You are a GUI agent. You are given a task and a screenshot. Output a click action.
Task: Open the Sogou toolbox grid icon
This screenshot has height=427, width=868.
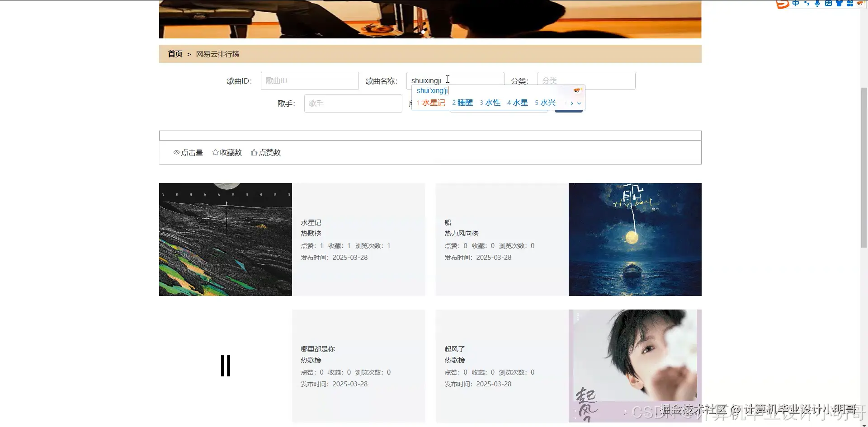coord(850,4)
